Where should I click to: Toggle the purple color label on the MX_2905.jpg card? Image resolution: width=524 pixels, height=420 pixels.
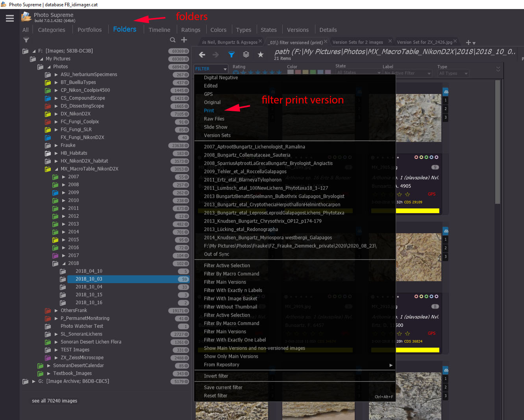(x=436, y=157)
